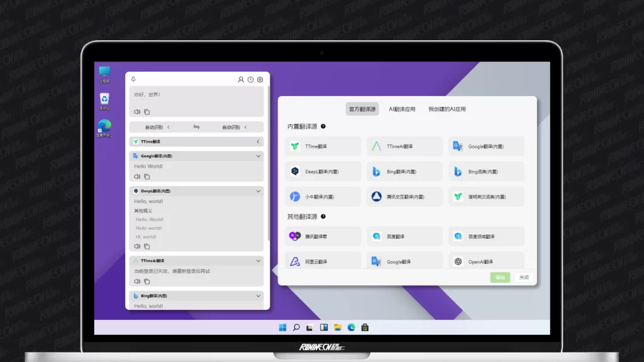Image resolution: width=644 pixels, height=362 pixels.
Task: Select the OpenAI翻译 source card
Action: point(486,261)
